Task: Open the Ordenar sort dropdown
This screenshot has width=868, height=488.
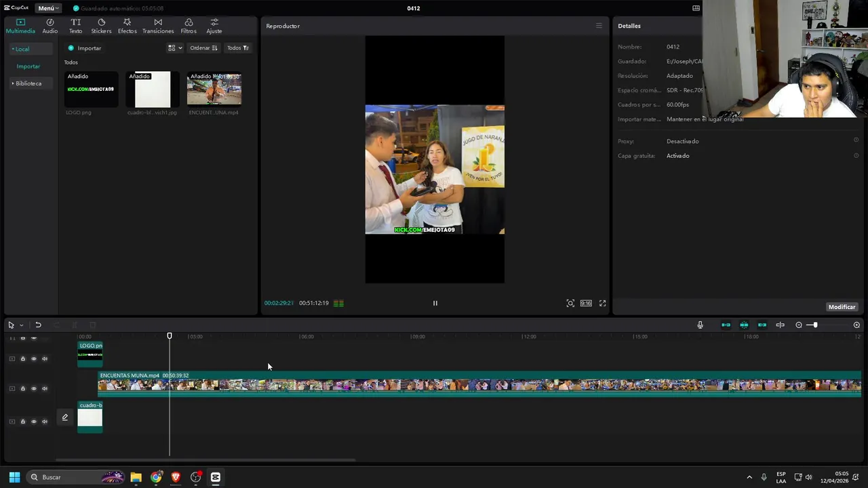Action: 203,48
